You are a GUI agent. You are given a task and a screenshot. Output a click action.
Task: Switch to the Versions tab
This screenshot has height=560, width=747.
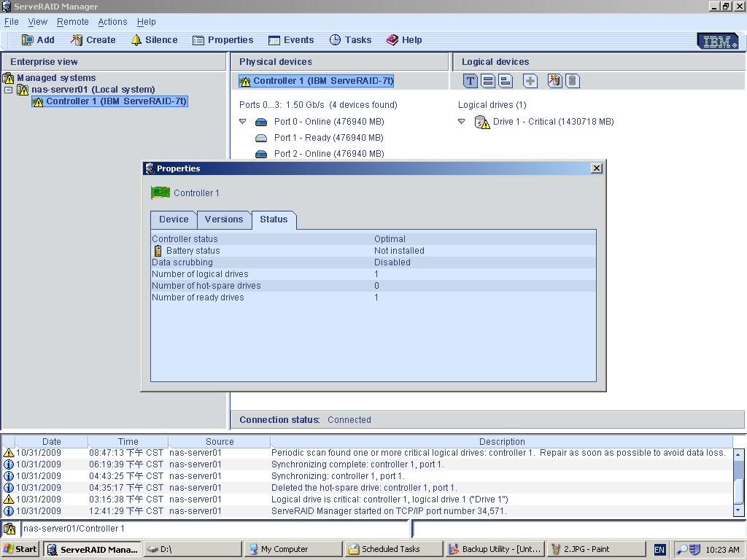[224, 219]
